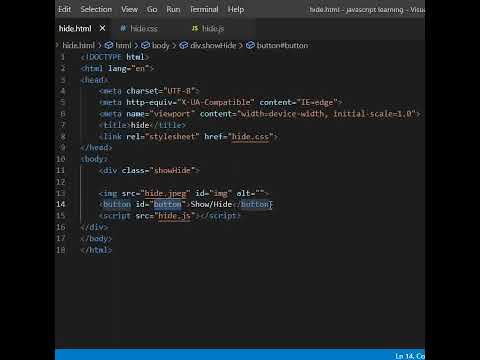Click the closing </body> tag
The width and height of the screenshot is (480, 360).
(96, 238)
